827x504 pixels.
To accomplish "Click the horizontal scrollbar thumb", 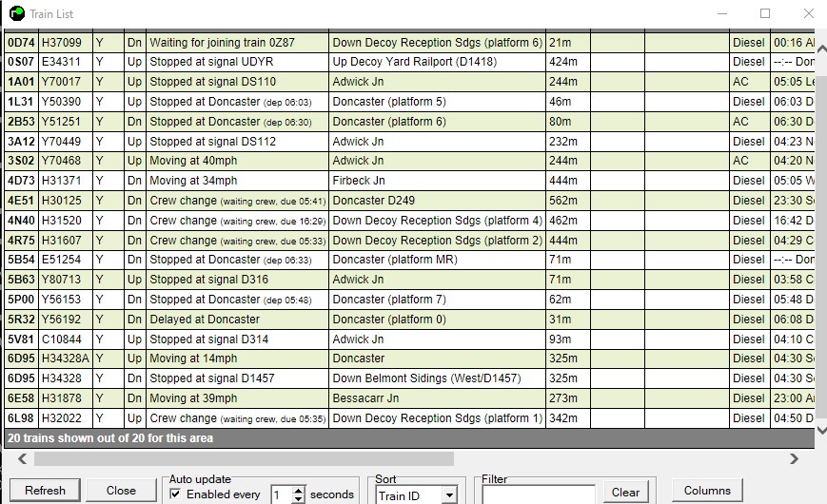I will [x=244, y=458].
